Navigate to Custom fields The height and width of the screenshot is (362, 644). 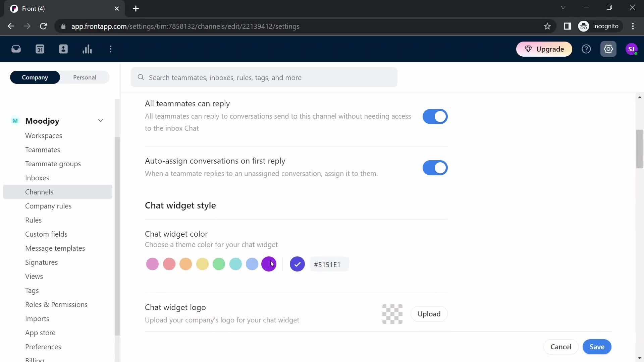[x=46, y=234]
